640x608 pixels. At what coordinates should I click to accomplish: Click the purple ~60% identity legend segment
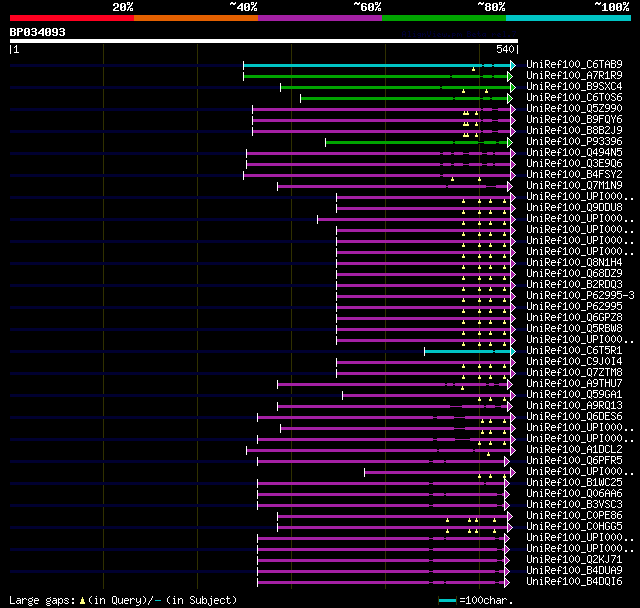320,18
